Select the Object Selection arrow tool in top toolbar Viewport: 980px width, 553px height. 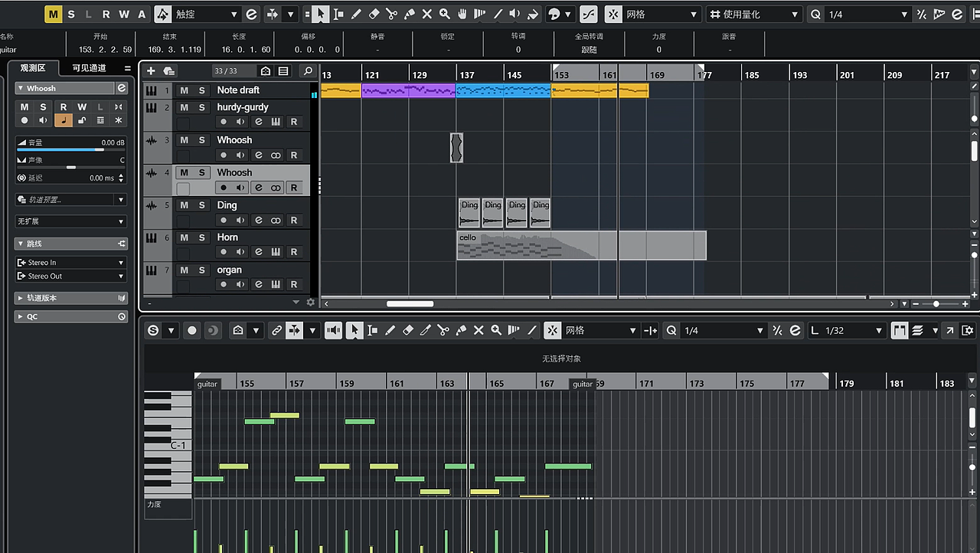[321, 14]
